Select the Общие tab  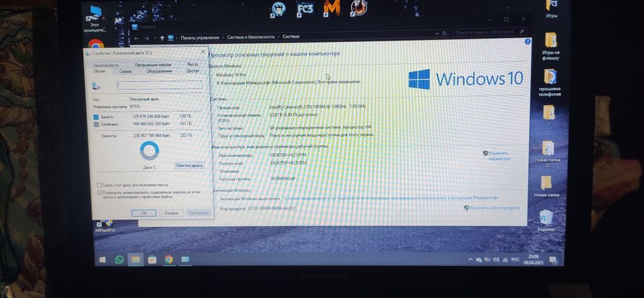[99, 71]
